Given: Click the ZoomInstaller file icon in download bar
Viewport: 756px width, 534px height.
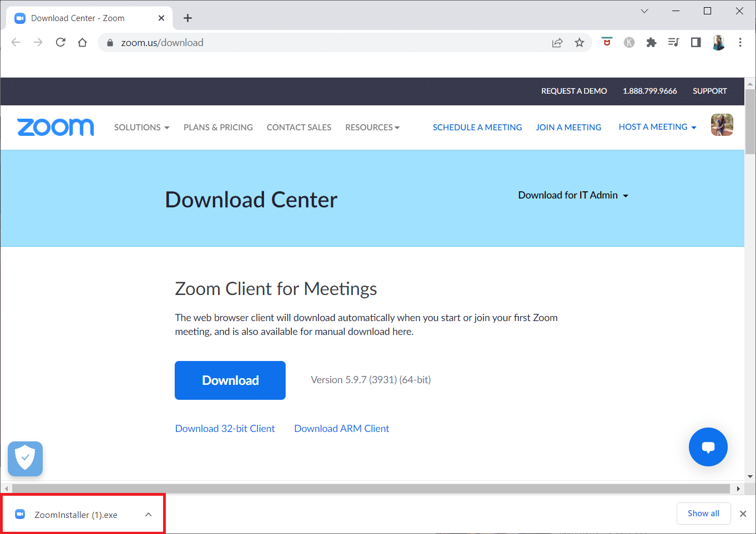Looking at the screenshot, I should pyautogui.click(x=20, y=514).
